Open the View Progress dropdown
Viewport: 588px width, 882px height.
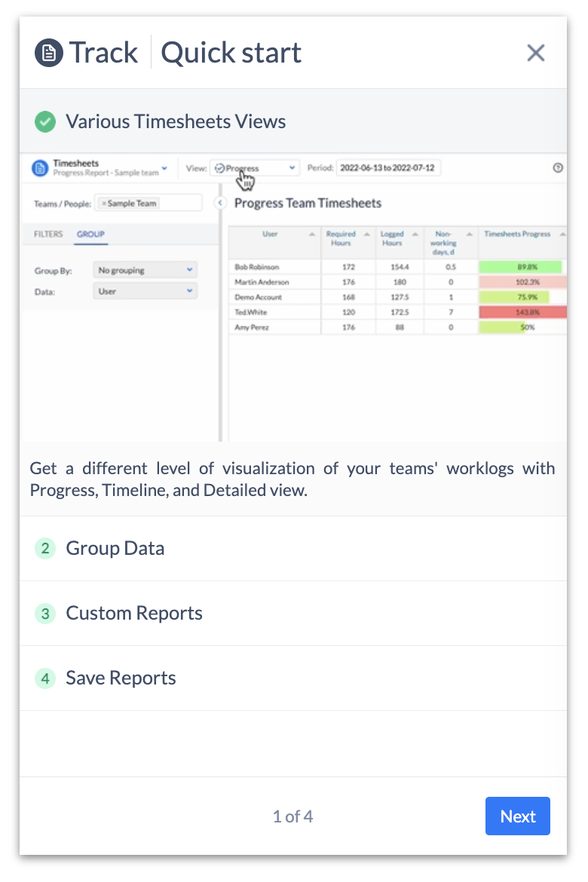[x=255, y=168]
